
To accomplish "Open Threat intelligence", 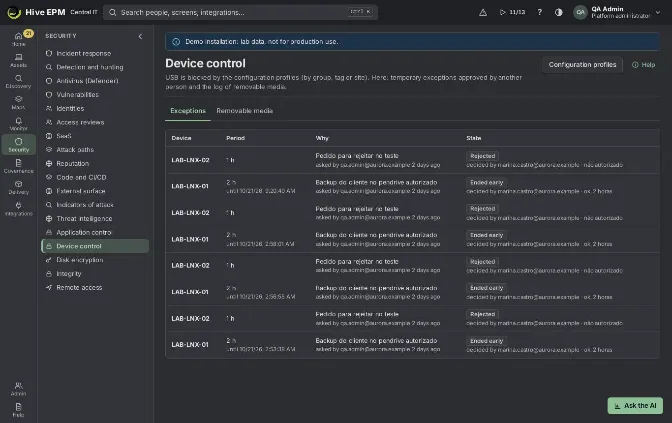I will click(x=95, y=219).
